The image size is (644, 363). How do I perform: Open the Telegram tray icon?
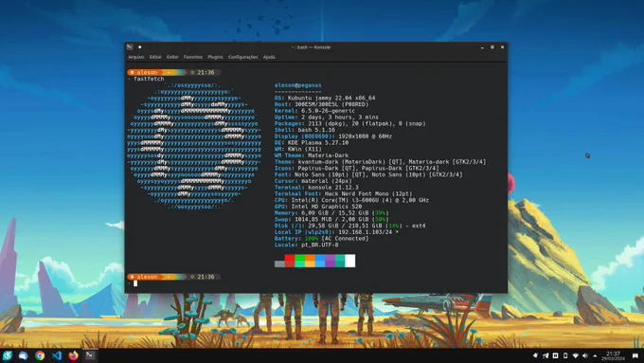(546, 355)
